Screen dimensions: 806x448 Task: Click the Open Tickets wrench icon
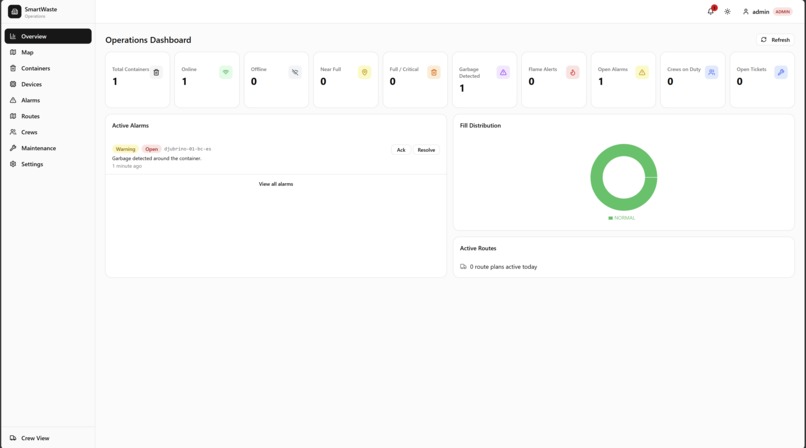(x=781, y=72)
